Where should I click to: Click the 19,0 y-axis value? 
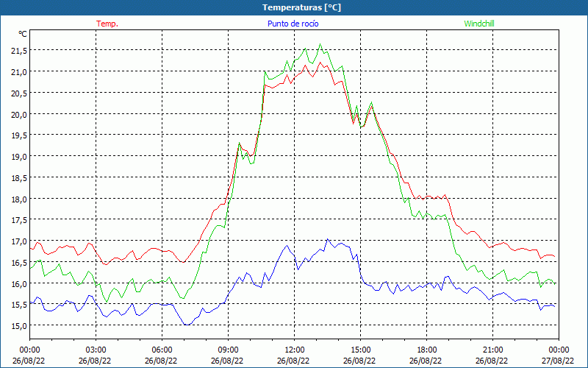[x=19, y=157]
